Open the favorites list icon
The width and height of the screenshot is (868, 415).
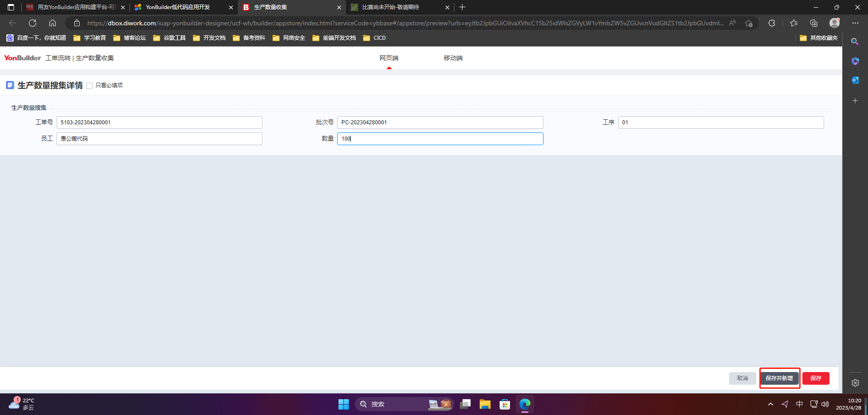(794, 23)
